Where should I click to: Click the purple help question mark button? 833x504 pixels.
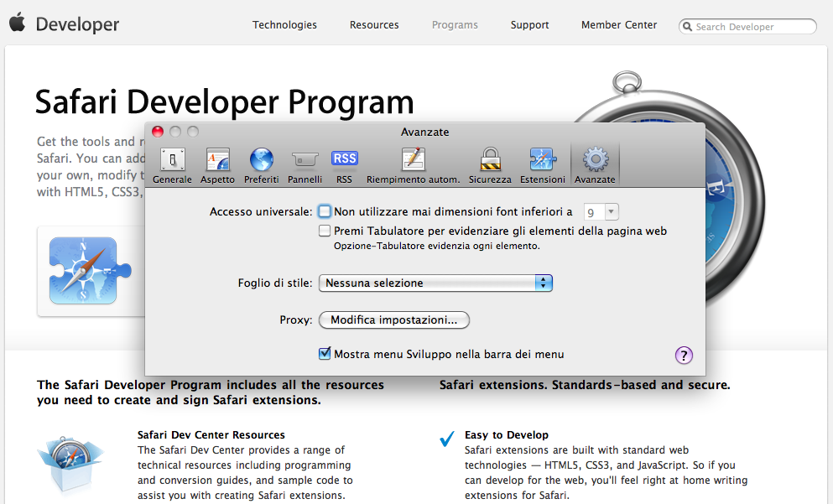click(x=684, y=355)
